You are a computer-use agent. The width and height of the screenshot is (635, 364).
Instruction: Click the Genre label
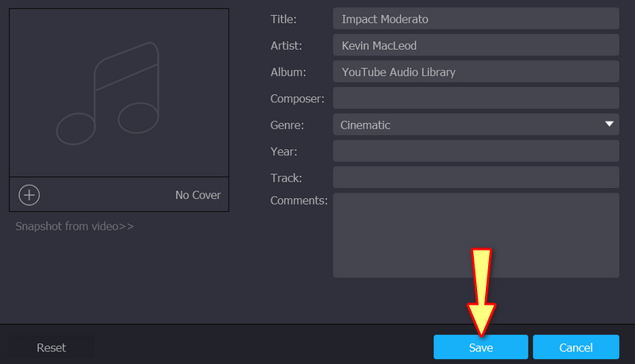[x=287, y=125]
